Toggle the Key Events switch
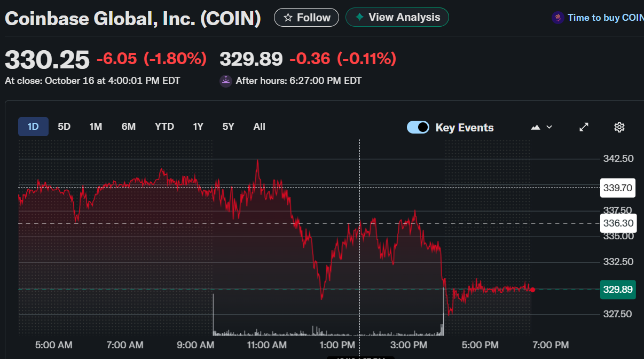Viewport: 644px width, 359px height. click(x=418, y=127)
